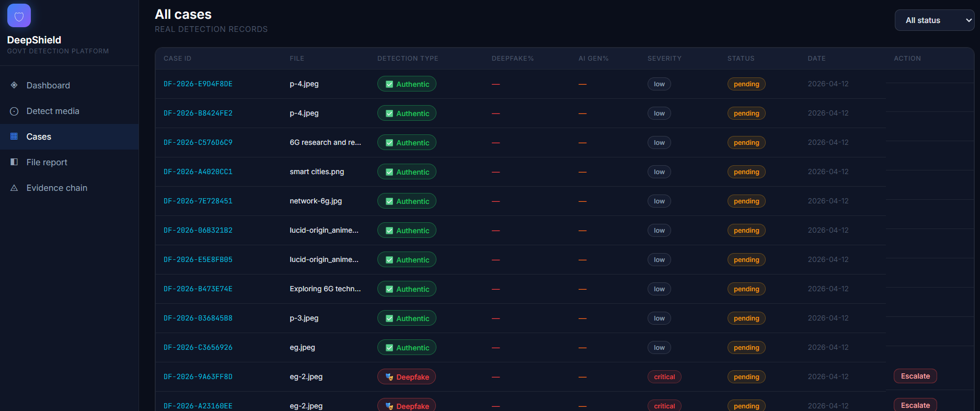Escalate case DF-2026-9A63FF8D
Image resolution: width=980 pixels, height=411 pixels.
coord(915,376)
